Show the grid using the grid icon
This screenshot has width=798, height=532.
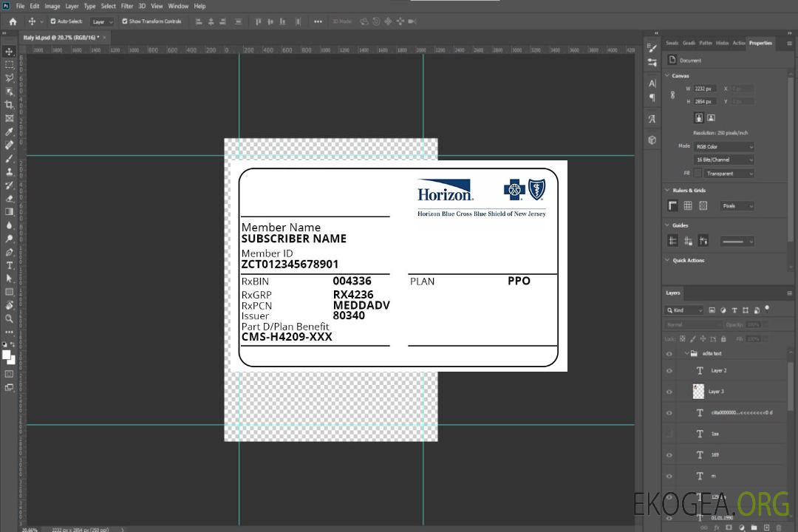(x=688, y=206)
